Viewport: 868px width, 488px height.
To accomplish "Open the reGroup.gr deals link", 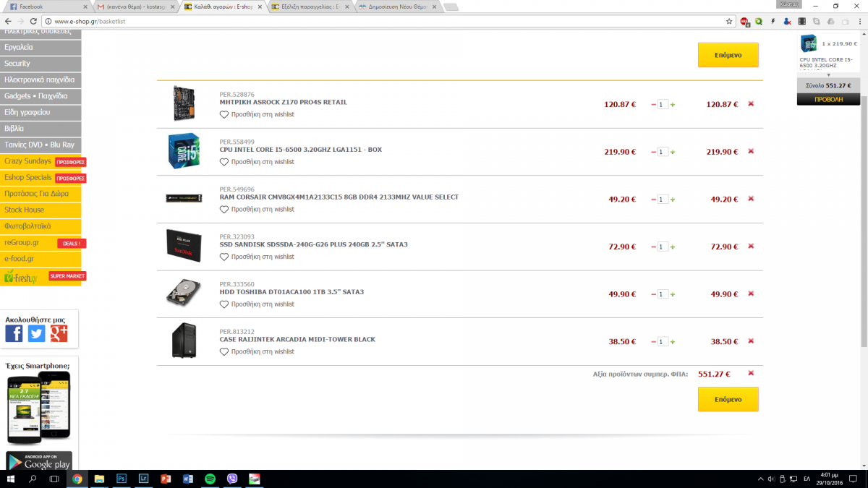I will coord(41,242).
